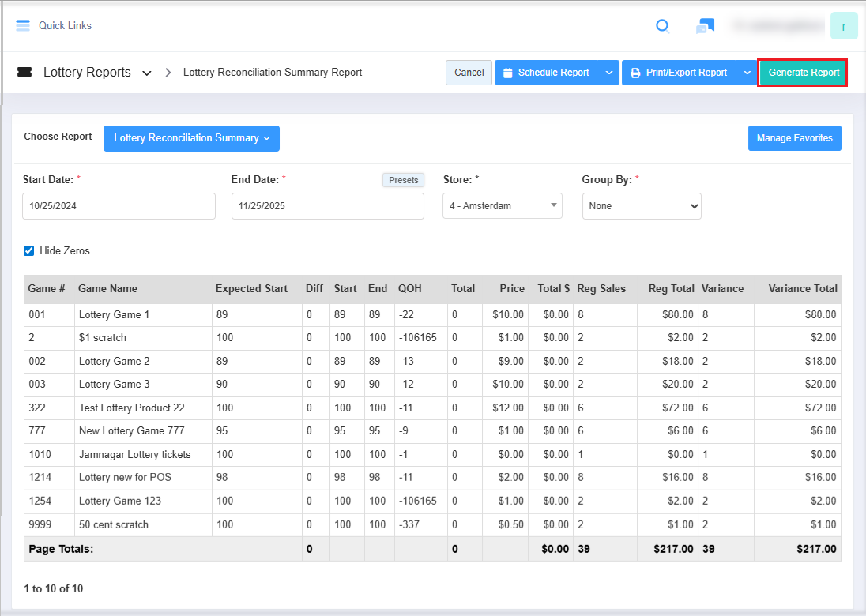Click the Presets button near End Date
The height and width of the screenshot is (616, 866).
coord(403,180)
